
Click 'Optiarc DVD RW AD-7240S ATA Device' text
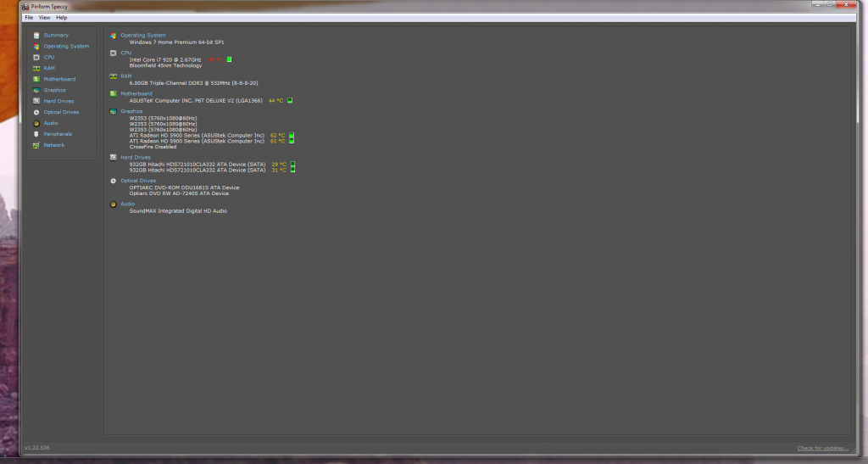click(x=179, y=193)
